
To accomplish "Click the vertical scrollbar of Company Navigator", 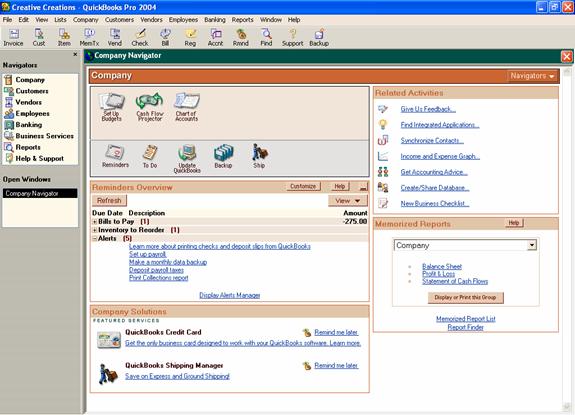I will click(567, 238).
